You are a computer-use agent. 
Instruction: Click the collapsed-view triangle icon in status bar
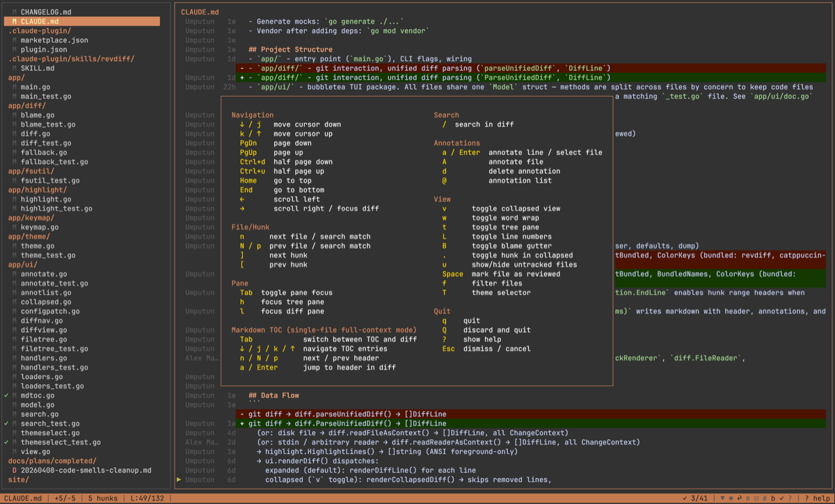tap(722, 498)
